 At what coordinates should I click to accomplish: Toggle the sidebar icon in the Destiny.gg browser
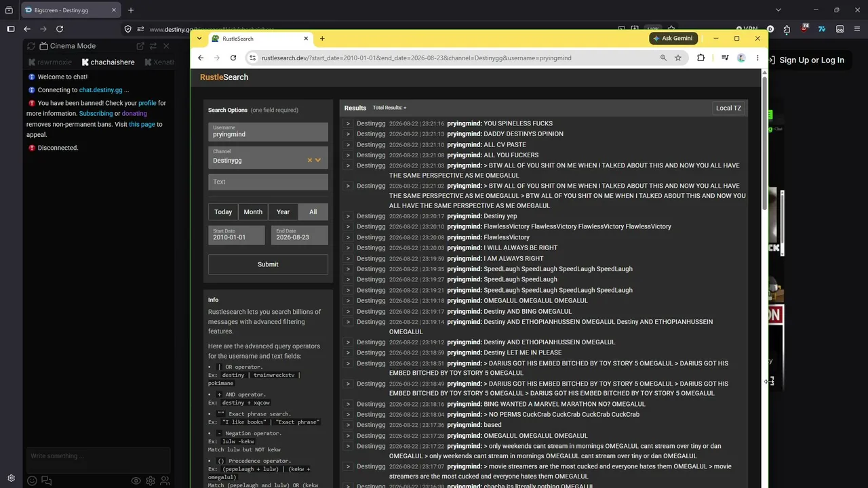[11, 29]
